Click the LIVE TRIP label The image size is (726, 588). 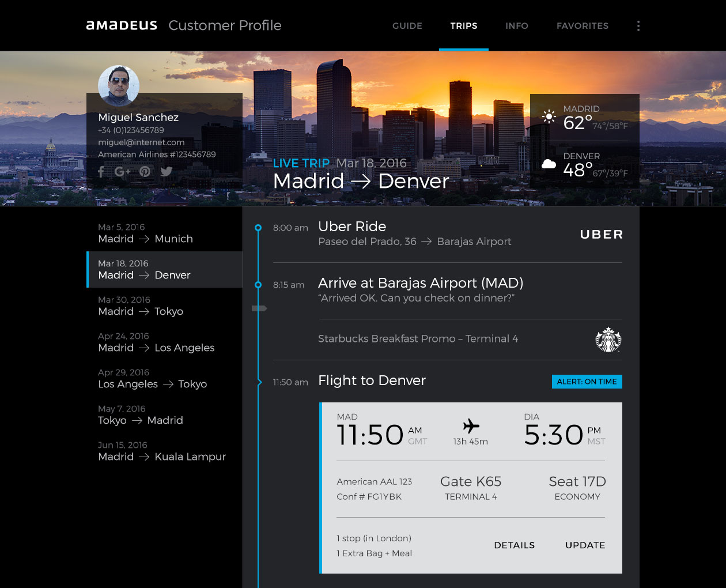tap(301, 163)
